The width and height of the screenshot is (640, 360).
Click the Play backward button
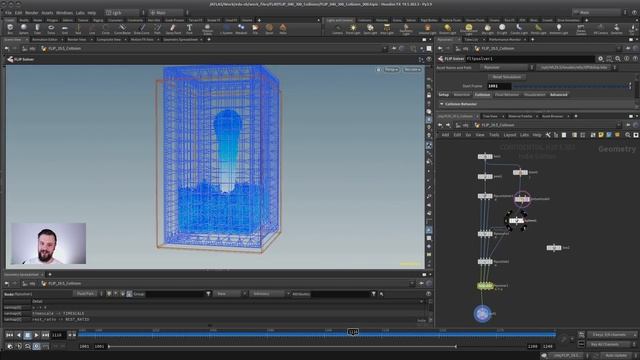tap(18, 335)
